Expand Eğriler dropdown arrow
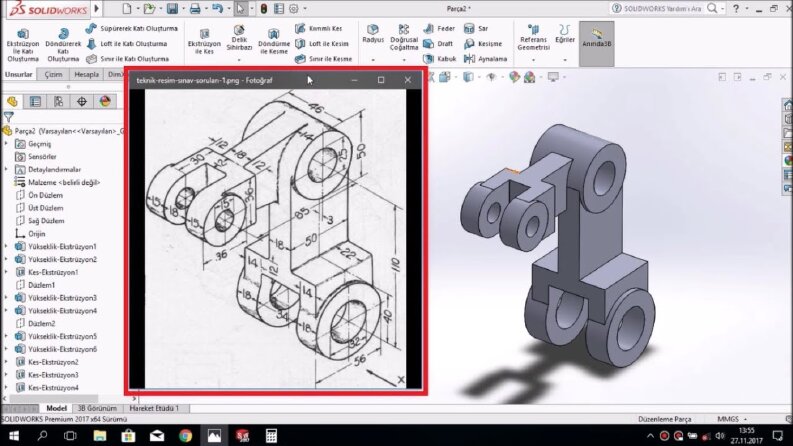This screenshot has width=793, height=446. (565, 60)
